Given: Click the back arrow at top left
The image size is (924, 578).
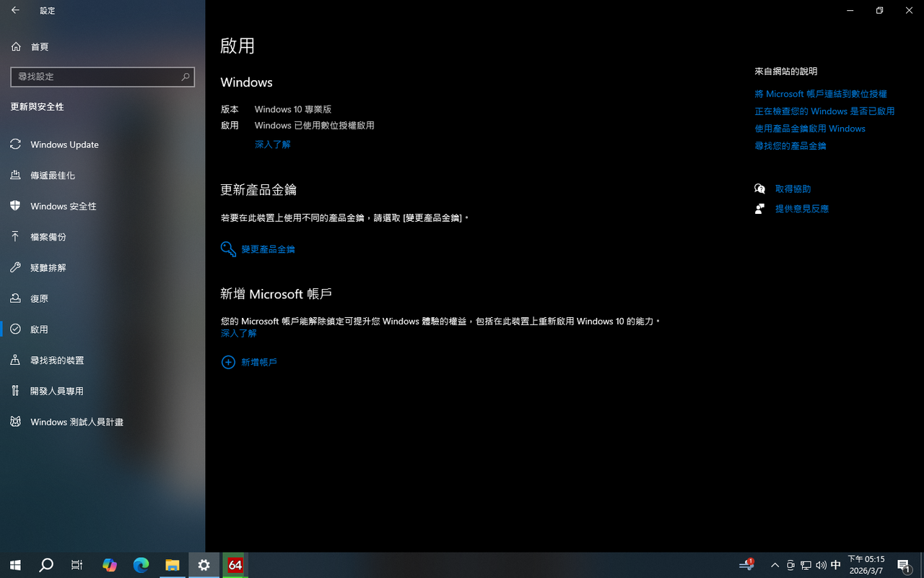Looking at the screenshot, I should [14, 10].
